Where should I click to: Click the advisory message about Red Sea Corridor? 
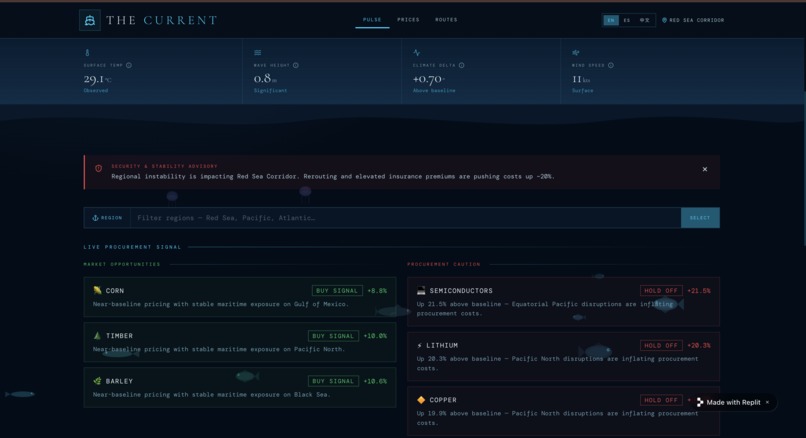pos(333,176)
